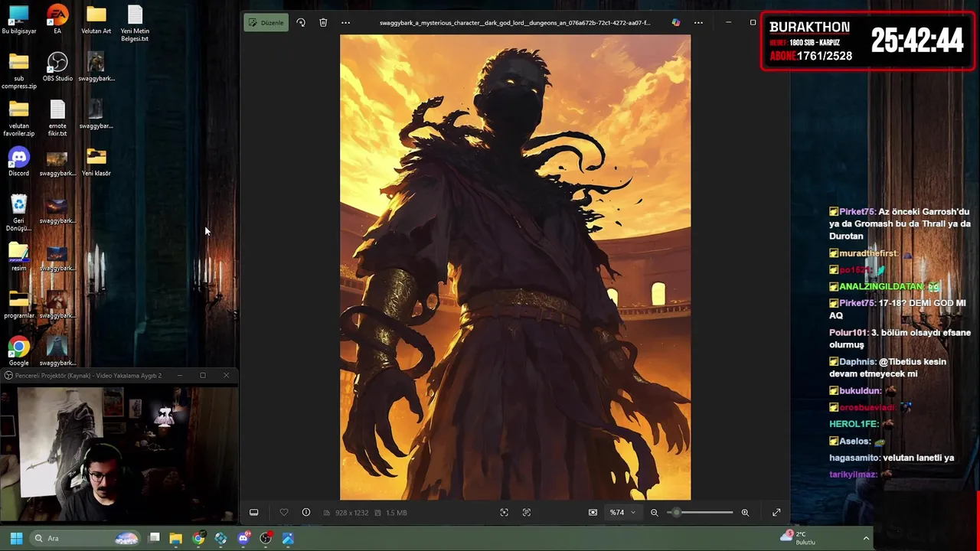Click the zoom in magnifier

745,513
